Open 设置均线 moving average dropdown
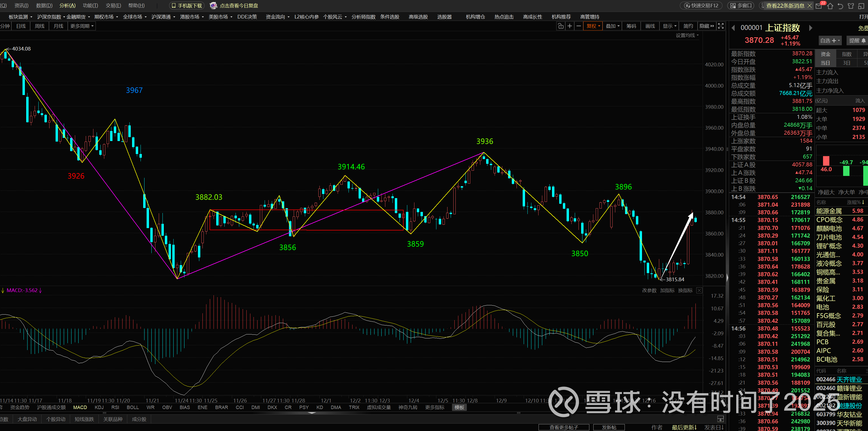Image resolution: width=868 pixels, height=431 pixels. [x=687, y=35]
